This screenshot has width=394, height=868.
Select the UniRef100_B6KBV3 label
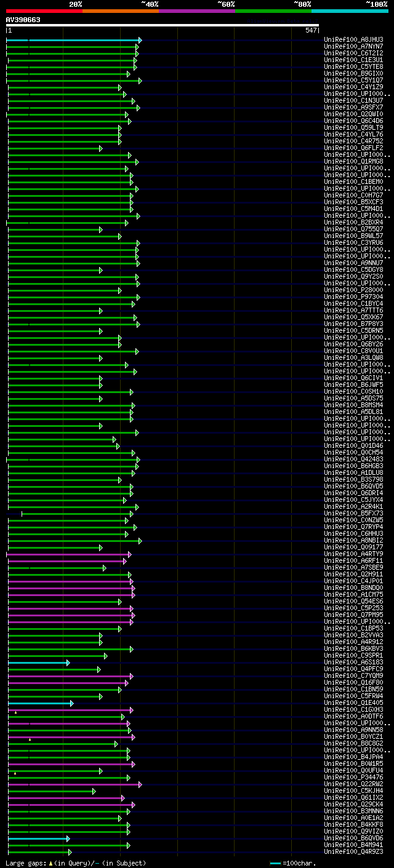click(x=354, y=648)
